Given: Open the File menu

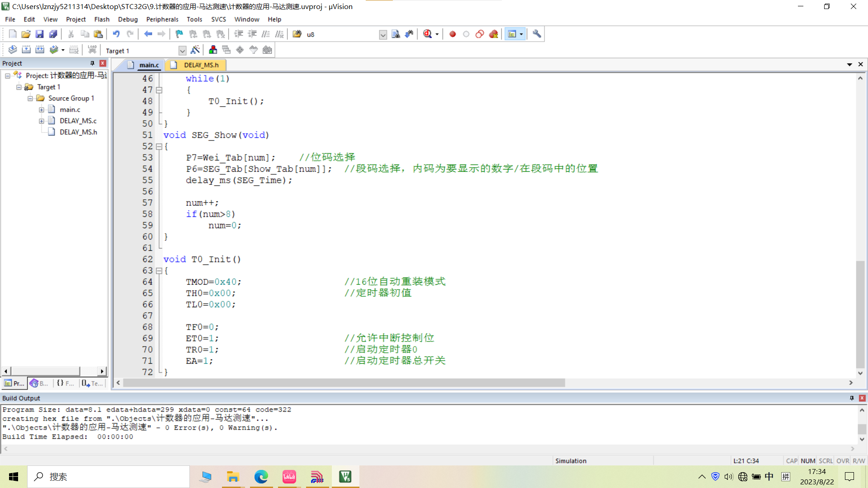Looking at the screenshot, I should 10,19.
